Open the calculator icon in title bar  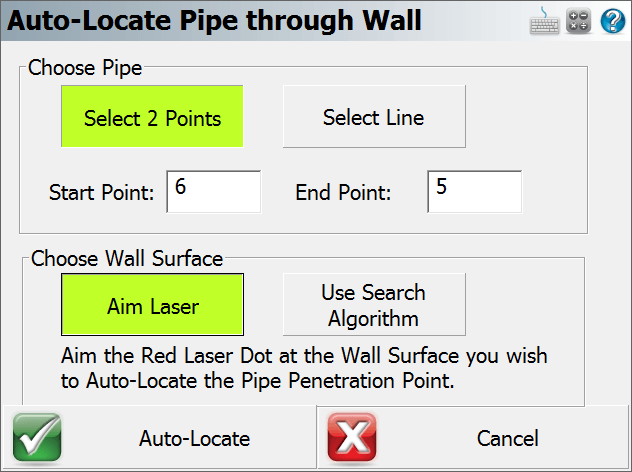578,21
